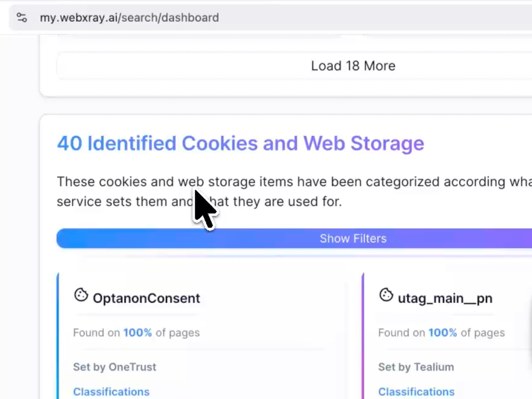Click the Set by Tealium label
The height and width of the screenshot is (399, 532).
pos(416,367)
